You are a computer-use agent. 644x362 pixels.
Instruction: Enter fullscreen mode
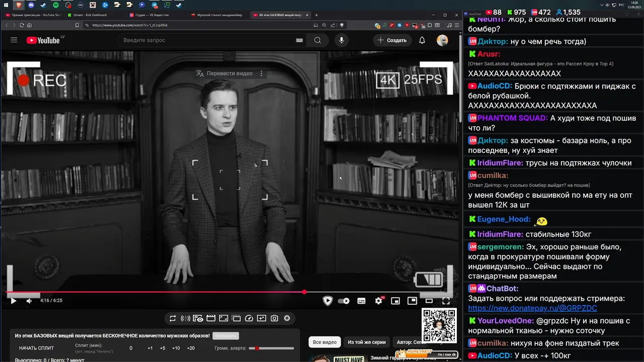446,301
